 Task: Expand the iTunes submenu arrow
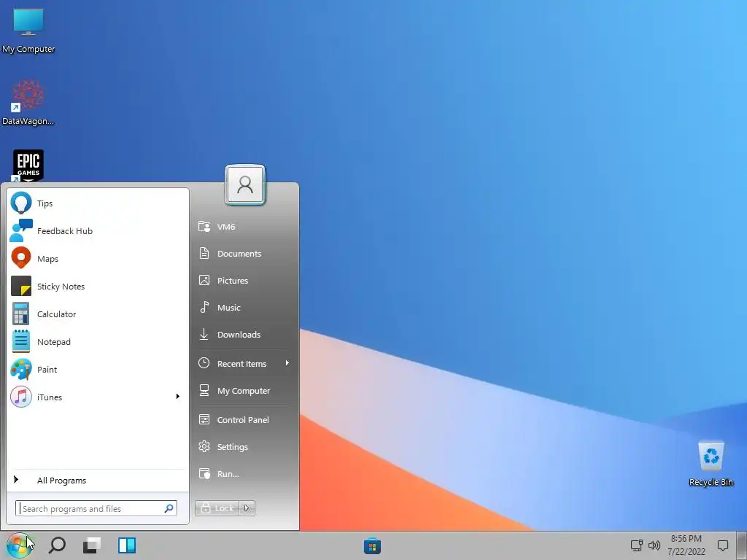pyautogui.click(x=178, y=396)
